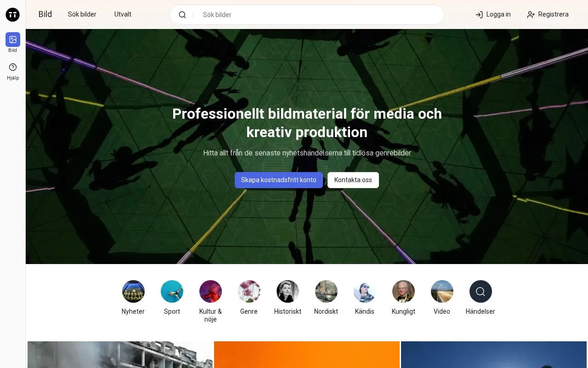
Task: Click the magnifier icon in search bar
Action: pyautogui.click(x=182, y=15)
